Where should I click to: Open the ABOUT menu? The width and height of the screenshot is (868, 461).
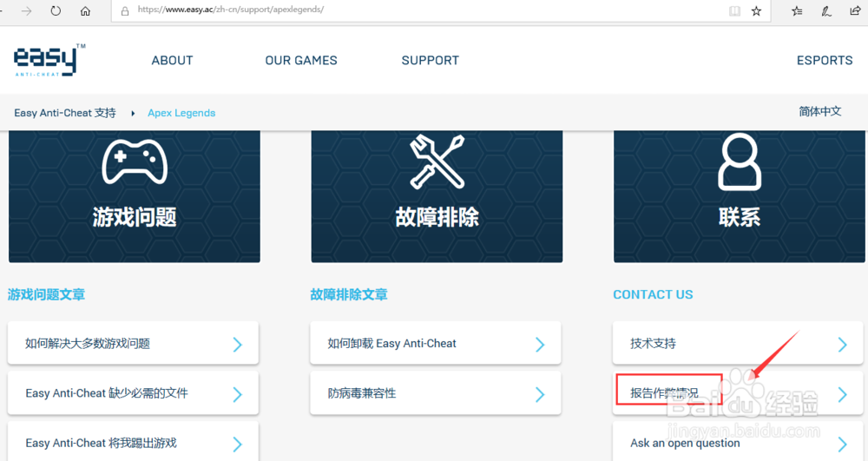pyautogui.click(x=172, y=60)
